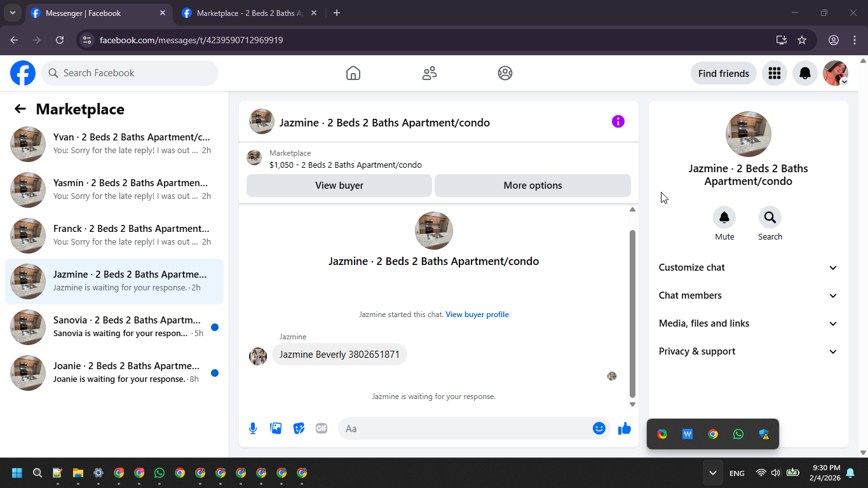Open the sticker picker icon

(299, 428)
